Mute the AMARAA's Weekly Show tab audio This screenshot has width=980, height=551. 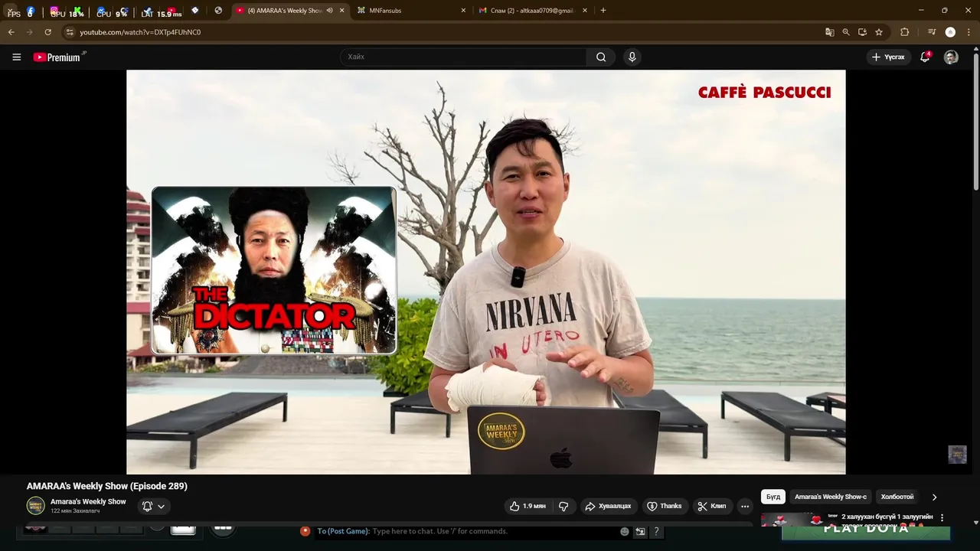pyautogui.click(x=330, y=11)
